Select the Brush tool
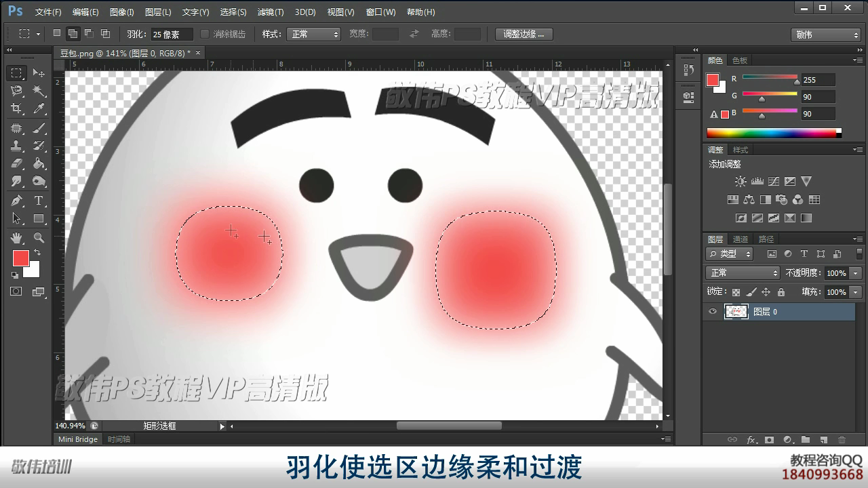Screen dimensions: 868x488 pos(39,128)
